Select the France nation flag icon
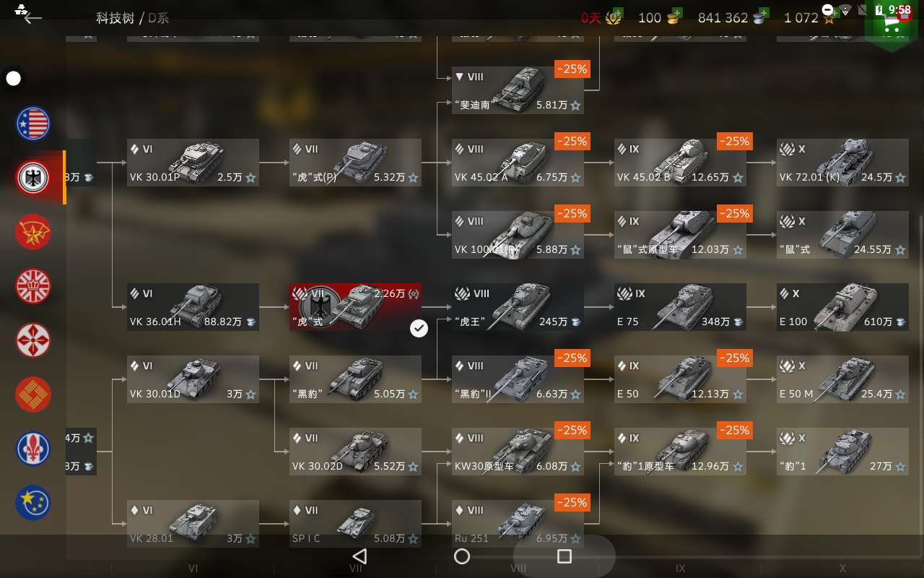This screenshot has width=924, height=578. pos(33,449)
